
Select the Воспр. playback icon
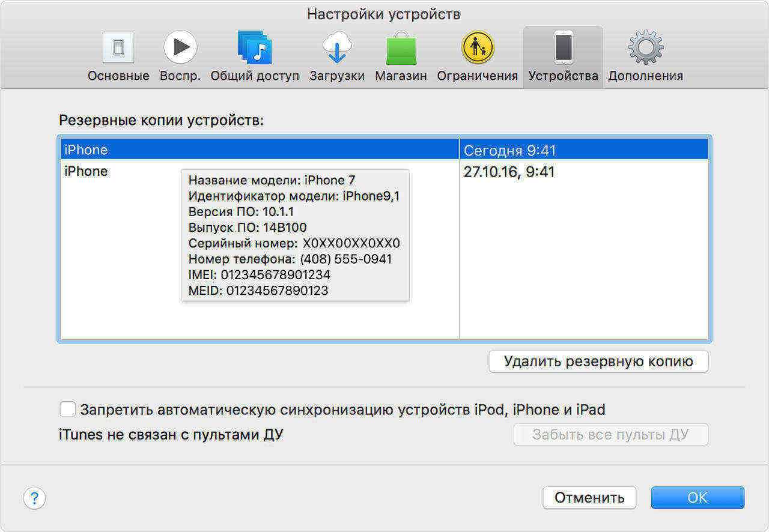(180, 47)
